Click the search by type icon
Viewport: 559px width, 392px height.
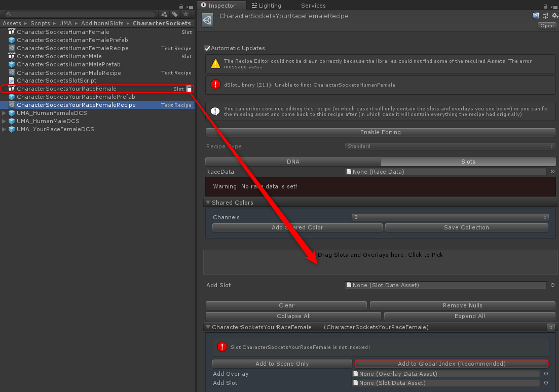click(x=164, y=14)
